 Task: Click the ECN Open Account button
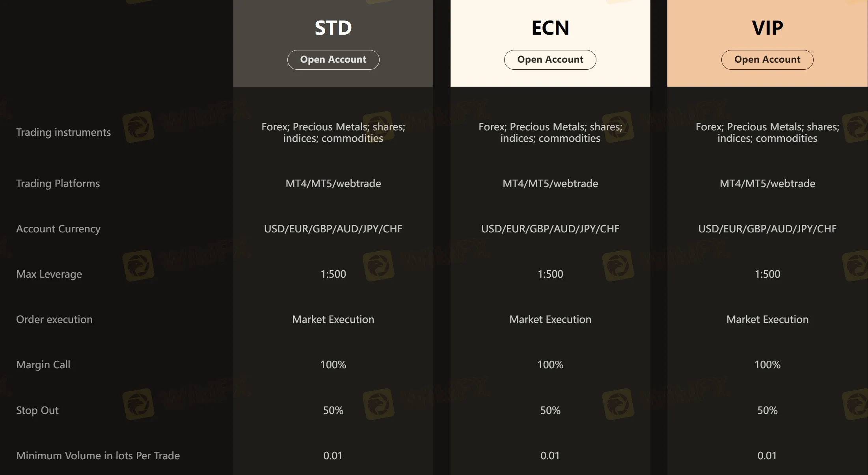550,59
